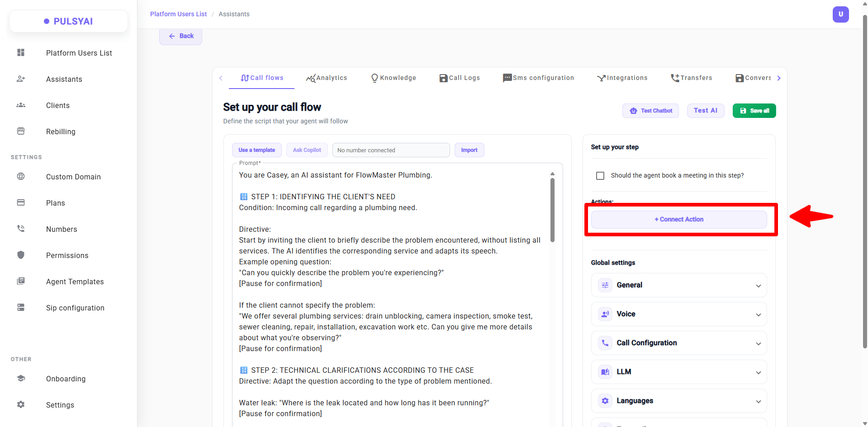Image resolution: width=868 pixels, height=427 pixels.
Task: Click the Knowledge lightbulb icon
Action: click(x=375, y=78)
